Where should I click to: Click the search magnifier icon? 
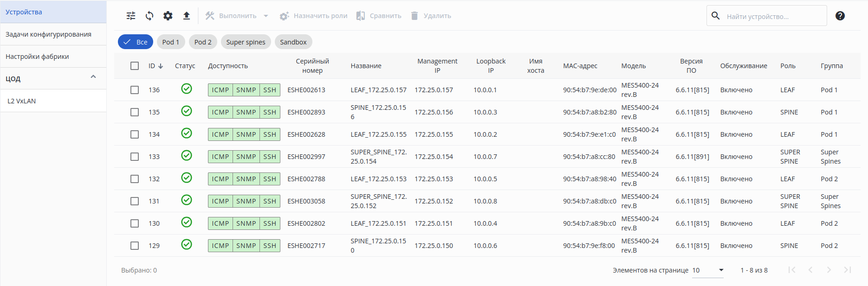point(716,16)
